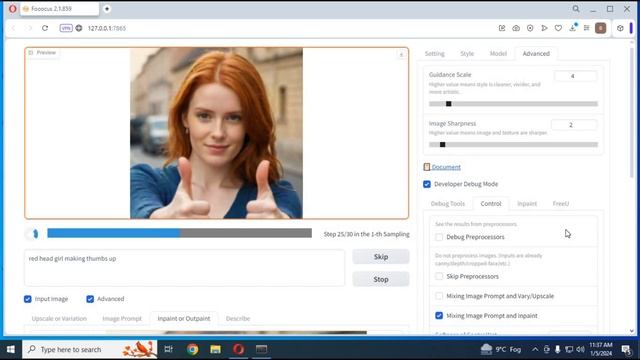640x360 pixels.
Task: Open the share page icon in toolbar
Action: 502,28
